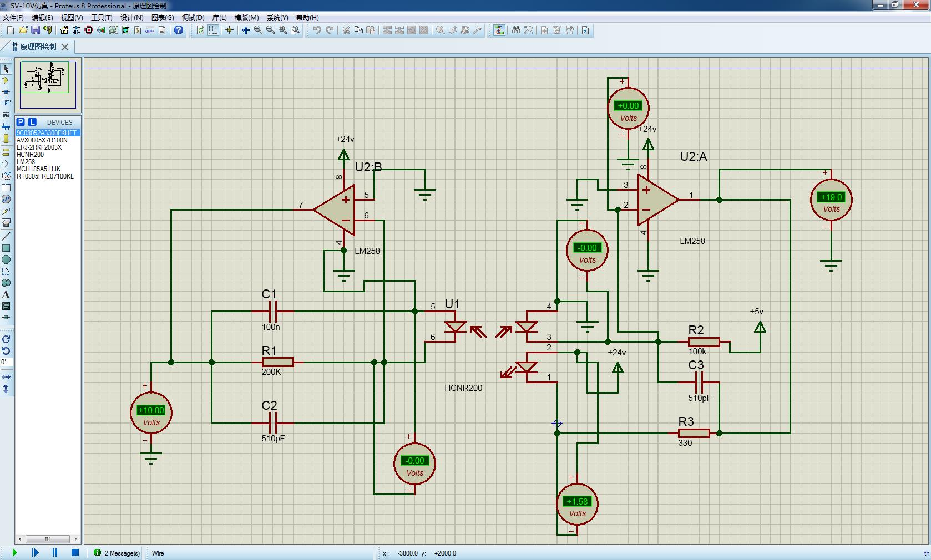
Task: Click the undo arrow icon
Action: 317,30
